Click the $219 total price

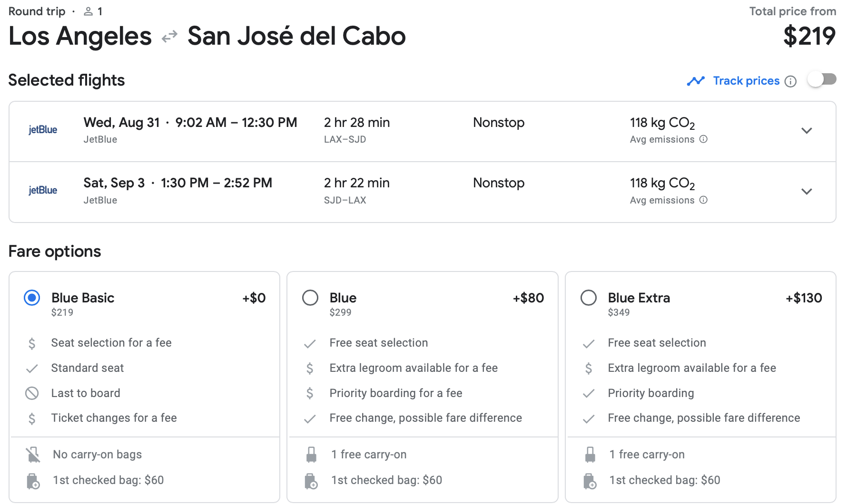[809, 37]
